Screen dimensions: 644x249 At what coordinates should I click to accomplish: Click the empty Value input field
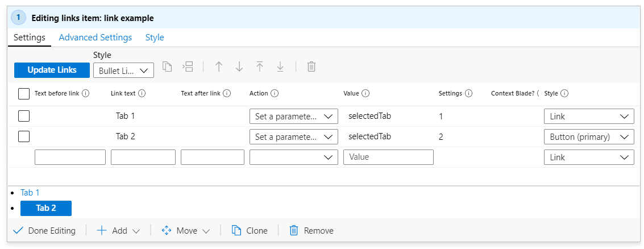click(388, 157)
